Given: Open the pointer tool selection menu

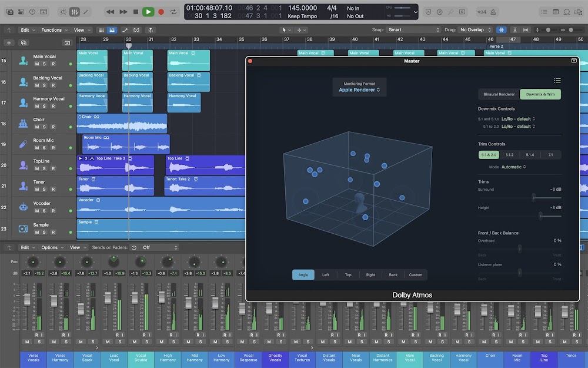Looking at the screenshot, I should [286, 30].
